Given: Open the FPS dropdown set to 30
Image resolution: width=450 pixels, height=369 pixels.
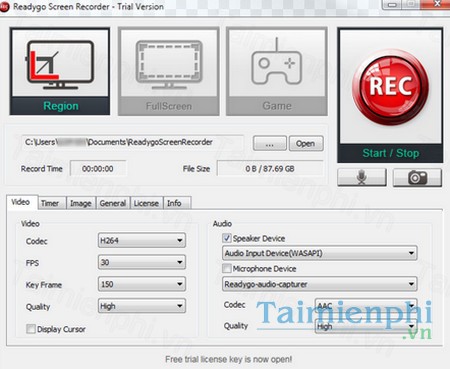Looking at the screenshot, I should (x=142, y=262).
